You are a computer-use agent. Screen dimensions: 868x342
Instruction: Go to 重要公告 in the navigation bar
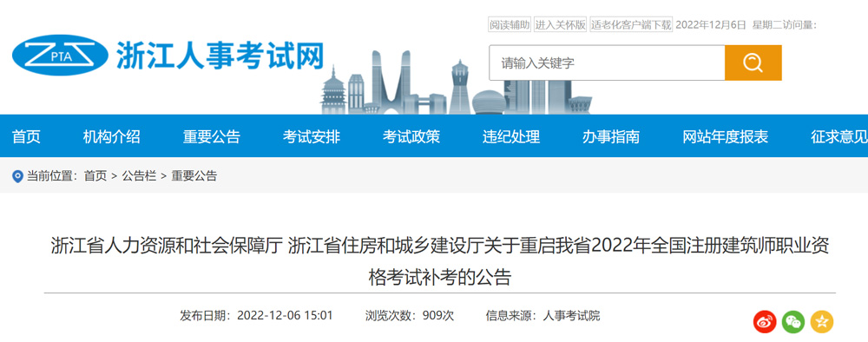pyautogui.click(x=212, y=136)
